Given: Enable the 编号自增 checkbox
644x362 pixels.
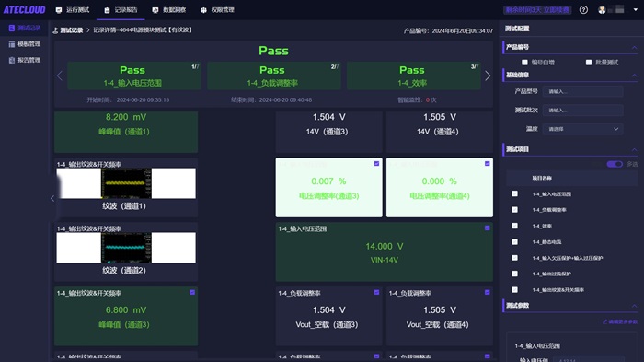Looking at the screenshot, I should [x=524, y=63].
